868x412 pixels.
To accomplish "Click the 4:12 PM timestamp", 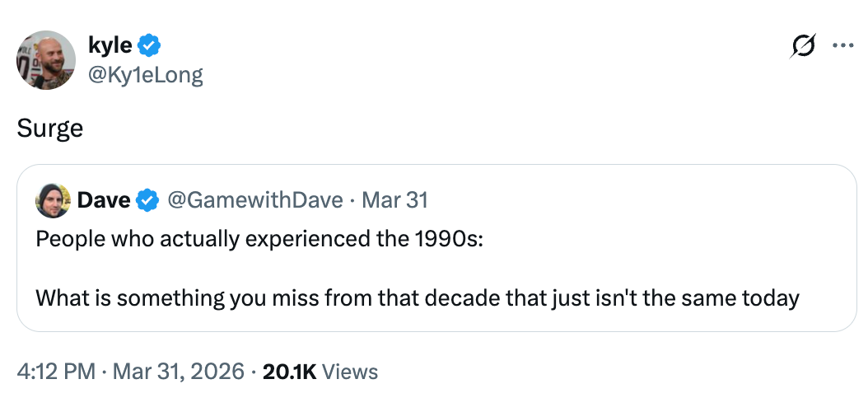I will 56,372.
